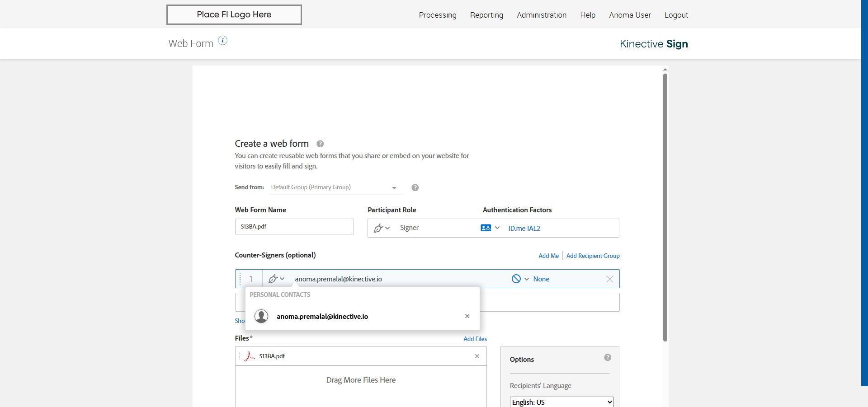
Task: Click the counter-signer pen role icon
Action: point(273,279)
